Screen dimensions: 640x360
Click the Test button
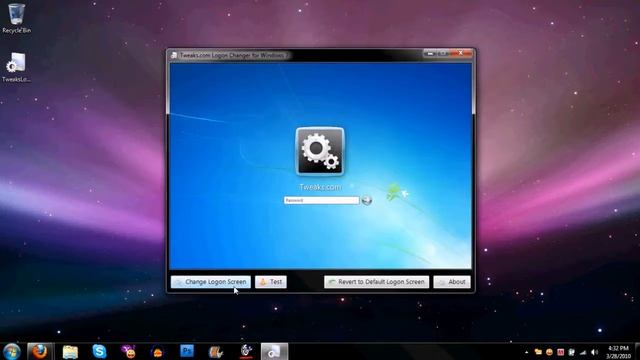(x=271, y=282)
